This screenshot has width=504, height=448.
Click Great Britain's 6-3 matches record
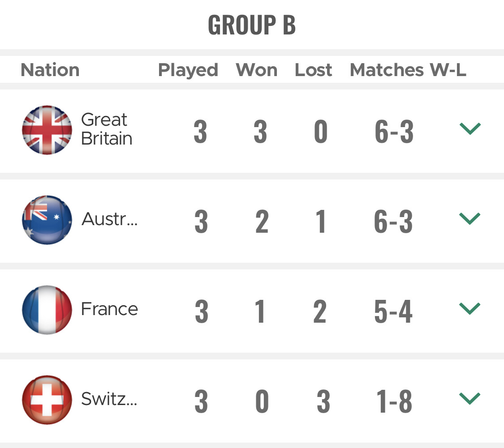[x=394, y=132]
